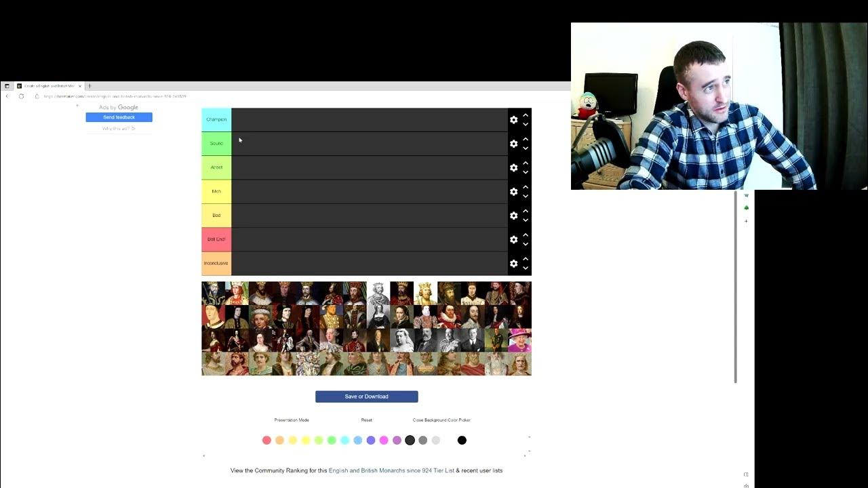Enable Presentation Mode
This screenshot has width=868, height=488.
click(x=292, y=420)
